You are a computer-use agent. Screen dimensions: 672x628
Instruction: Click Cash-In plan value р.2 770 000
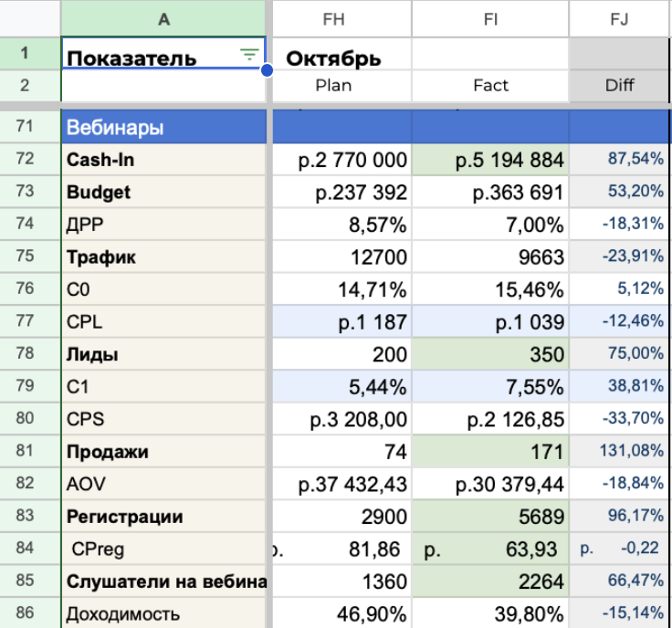pos(342,160)
